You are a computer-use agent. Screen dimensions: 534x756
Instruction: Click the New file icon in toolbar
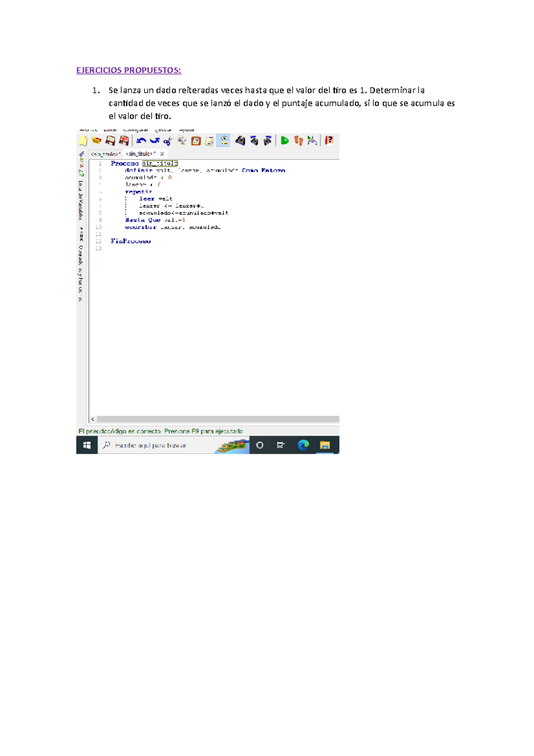tap(83, 141)
